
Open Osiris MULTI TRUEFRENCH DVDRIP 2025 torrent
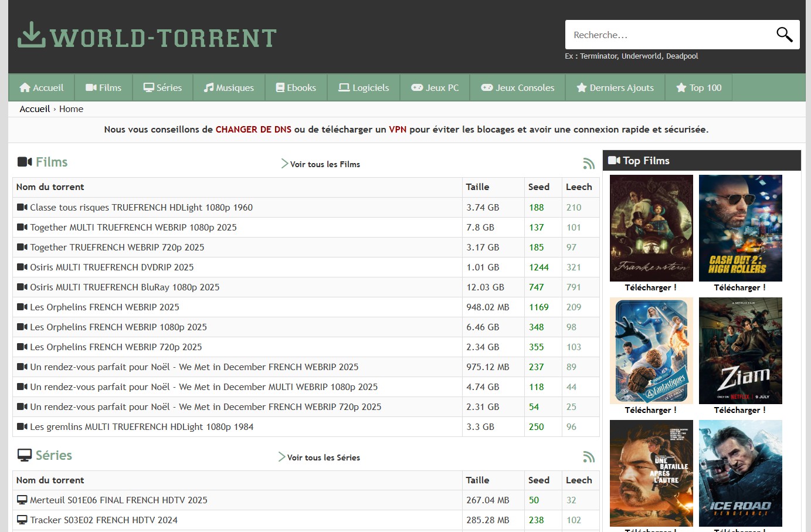(111, 267)
